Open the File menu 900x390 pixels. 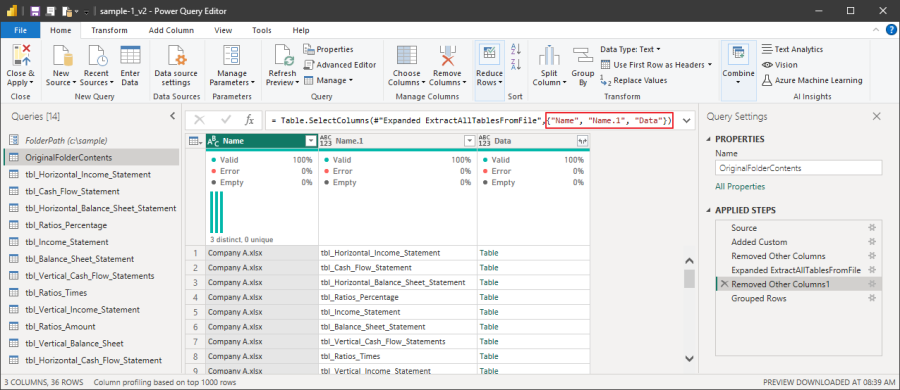click(x=20, y=30)
